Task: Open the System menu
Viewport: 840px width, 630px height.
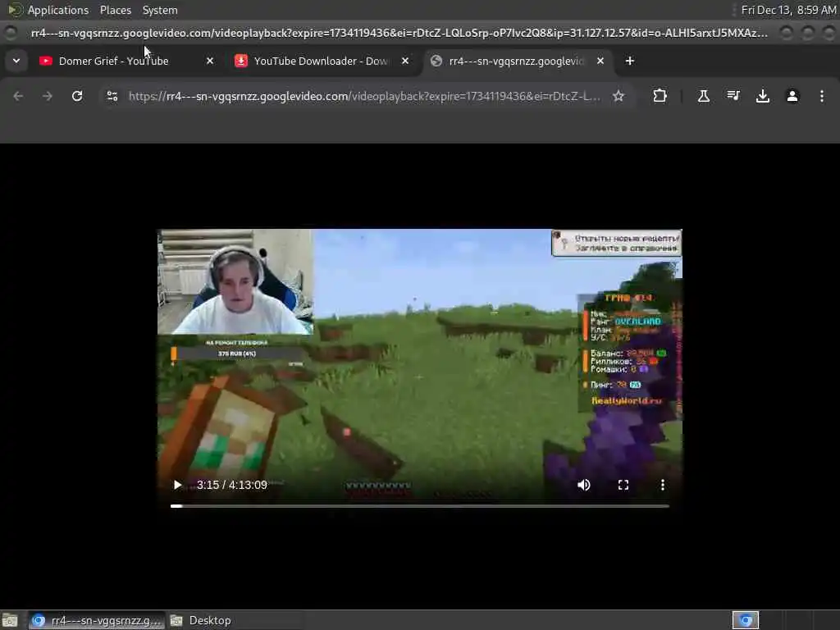Action: tap(160, 10)
